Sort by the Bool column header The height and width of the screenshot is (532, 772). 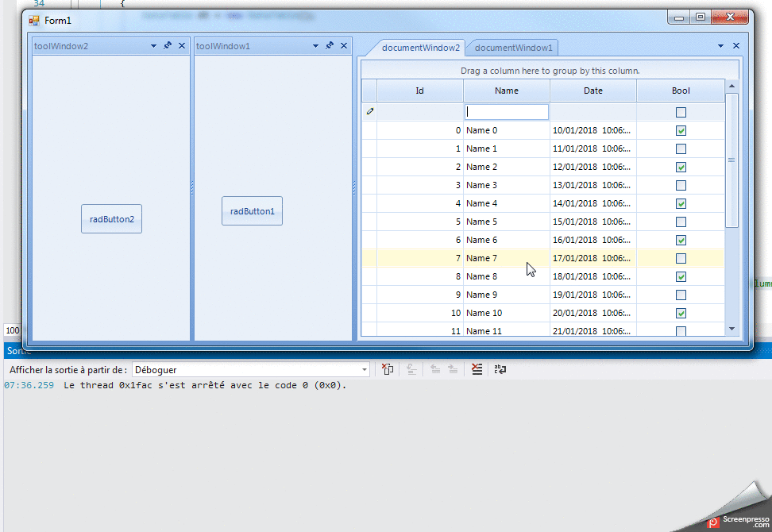click(681, 91)
